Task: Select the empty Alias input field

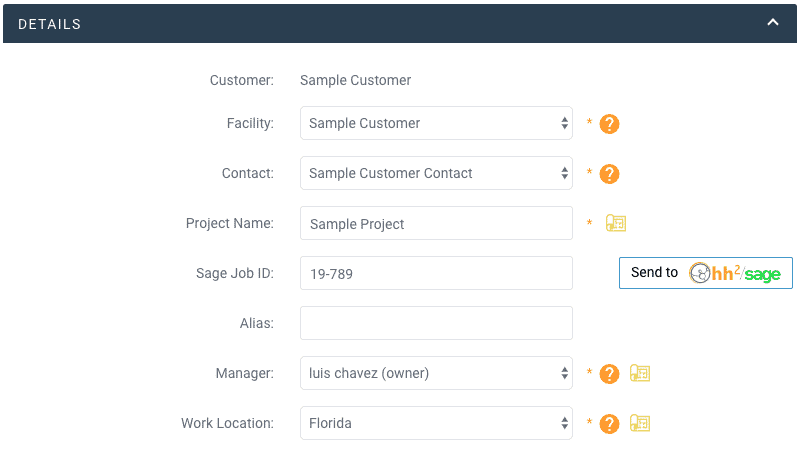Action: [436, 323]
